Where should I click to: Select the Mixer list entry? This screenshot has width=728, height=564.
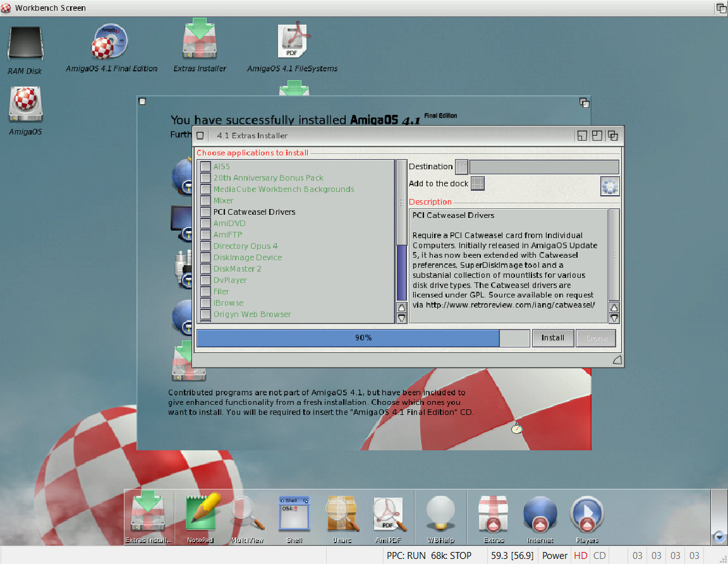pyautogui.click(x=223, y=201)
